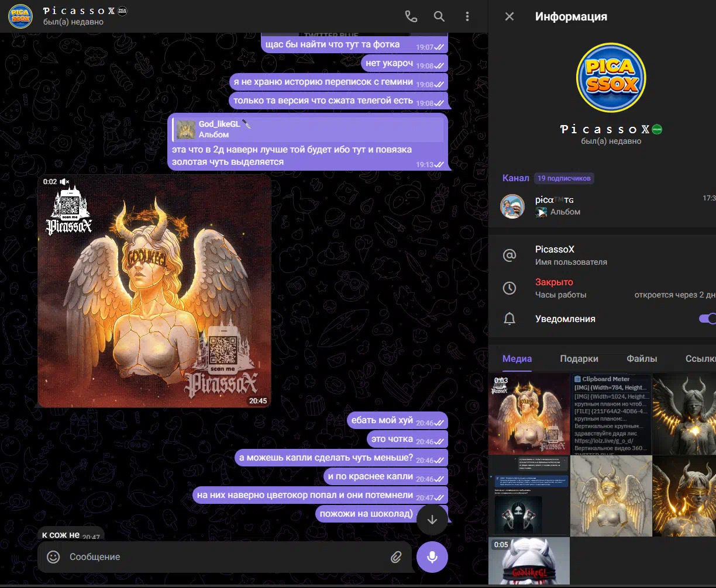716x588 pixels.
Task: Open the picα channel avatar
Action: (512, 206)
